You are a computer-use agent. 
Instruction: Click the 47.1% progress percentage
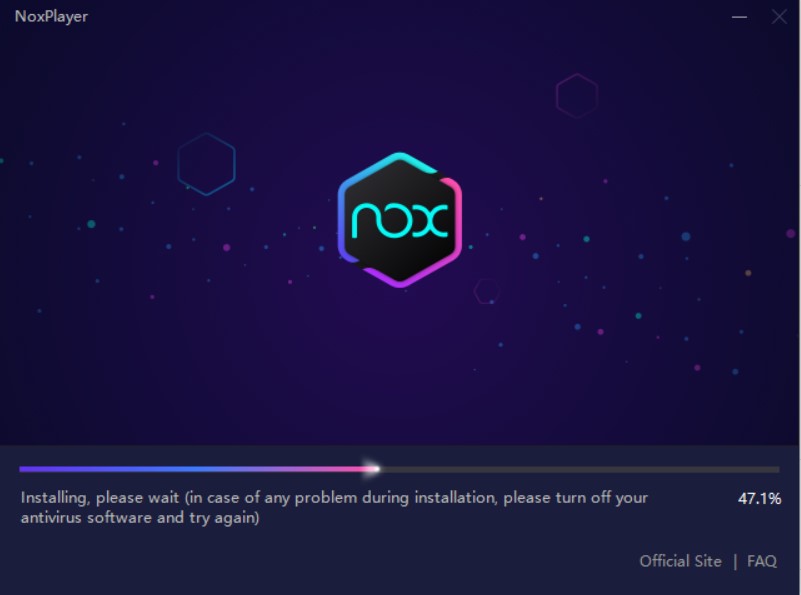click(x=759, y=498)
